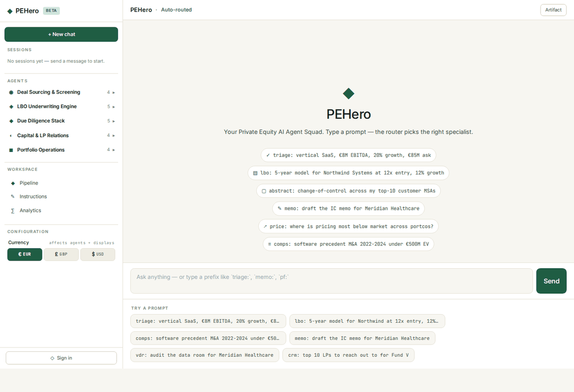
Task: Click the LBO Underwriting Engine diamond icon
Action: pos(11,106)
